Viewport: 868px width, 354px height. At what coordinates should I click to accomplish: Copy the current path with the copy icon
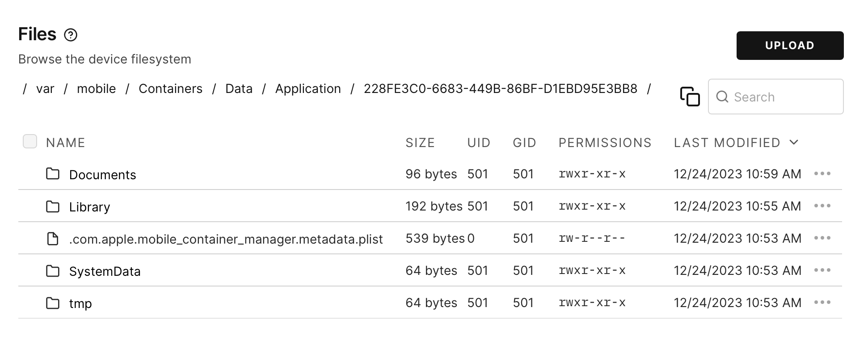pyautogui.click(x=690, y=97)
